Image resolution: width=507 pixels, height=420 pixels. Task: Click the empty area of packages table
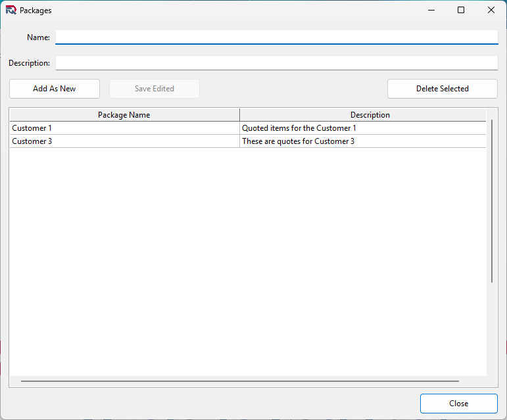coord(247,263)
